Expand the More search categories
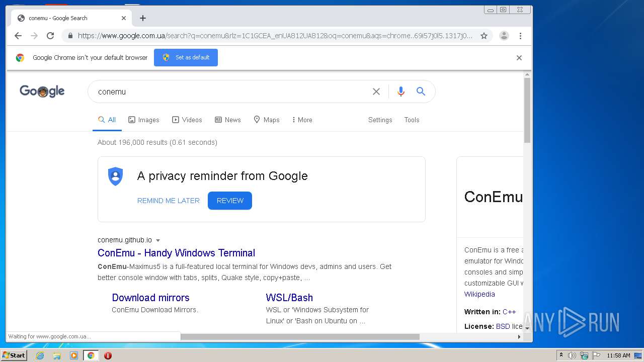The width and height of the screenshot is (644, 362). pos(302,120)
